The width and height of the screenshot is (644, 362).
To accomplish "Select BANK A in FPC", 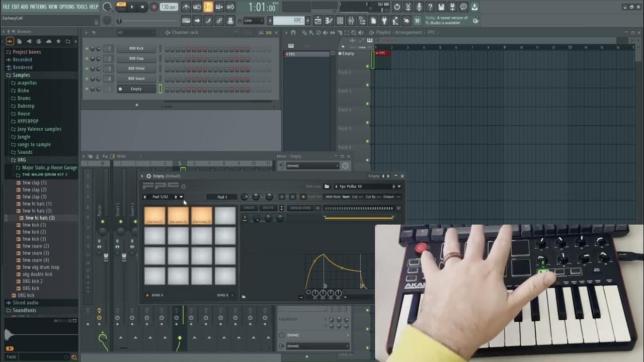I will tap(155, 296).
